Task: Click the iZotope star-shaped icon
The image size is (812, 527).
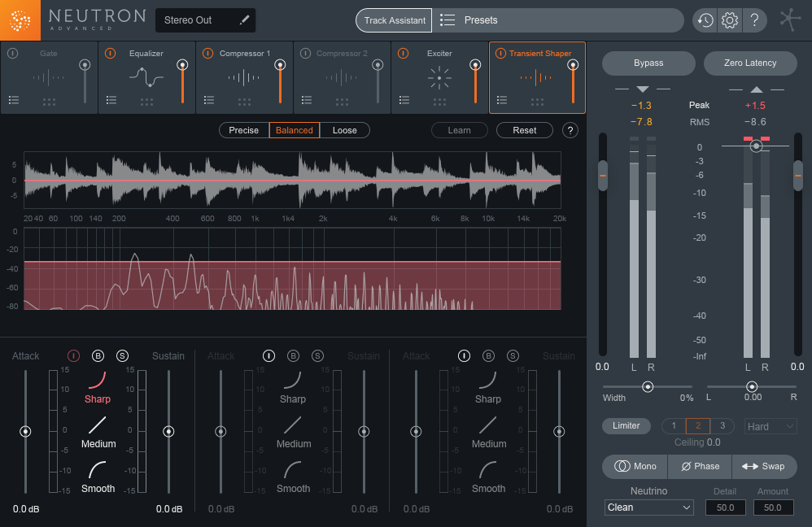Action: (x=790, y=20)
